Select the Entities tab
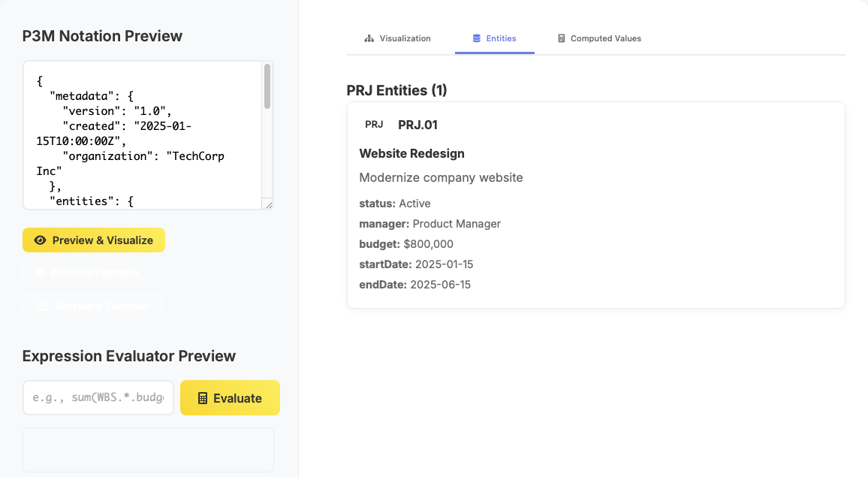The width and height of the screenshot is (868, 477). (494, 38)
